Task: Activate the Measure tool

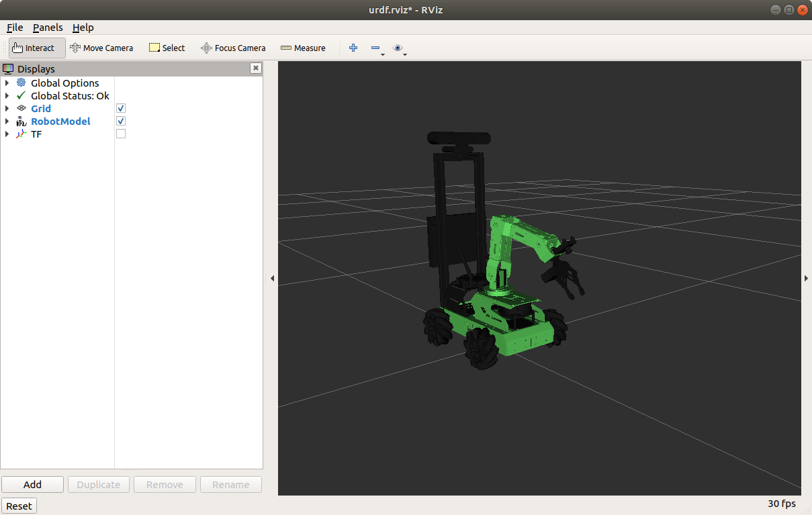Action: pos(303,48)
